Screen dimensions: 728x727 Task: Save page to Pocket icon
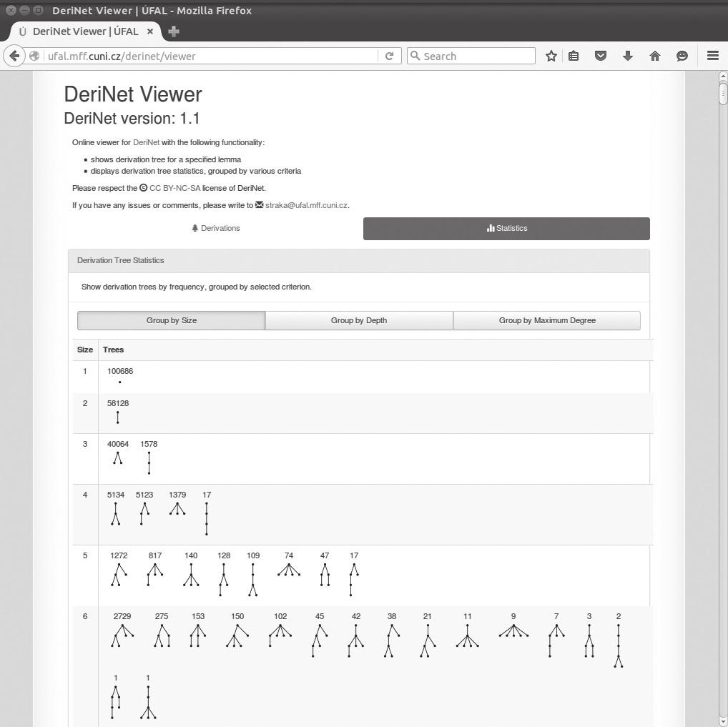click(601, 56)
